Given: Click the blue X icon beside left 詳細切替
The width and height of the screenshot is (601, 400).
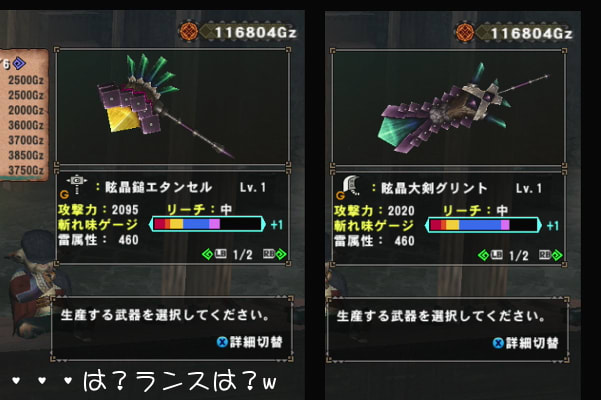Looking at the screenshot, I should (x=222, y=342).
